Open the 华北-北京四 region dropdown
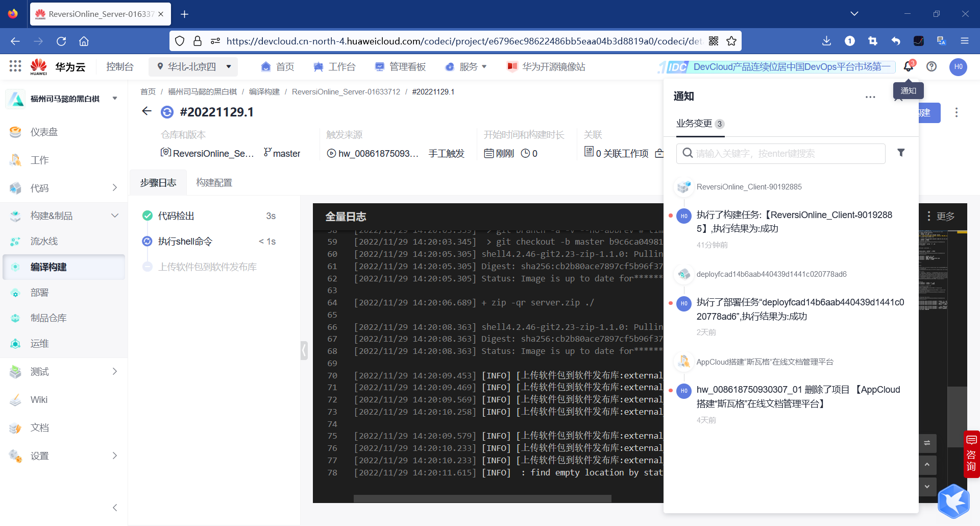Viewport: 980px width, 526px height. (x=193, y=66)
